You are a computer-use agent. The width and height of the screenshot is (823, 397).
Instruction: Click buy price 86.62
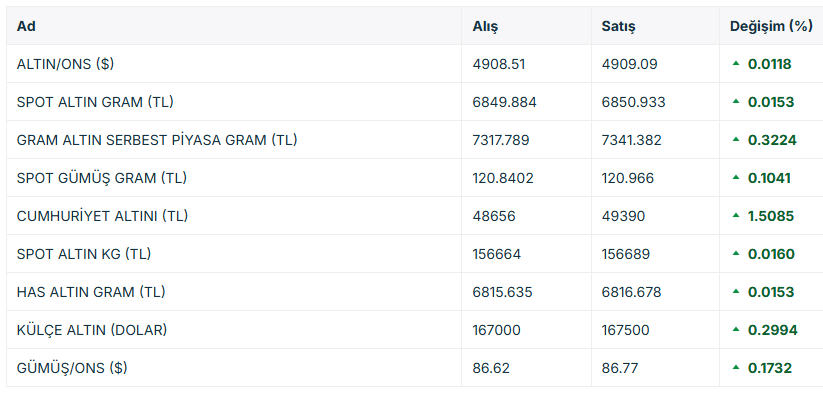tap(491, 368)
